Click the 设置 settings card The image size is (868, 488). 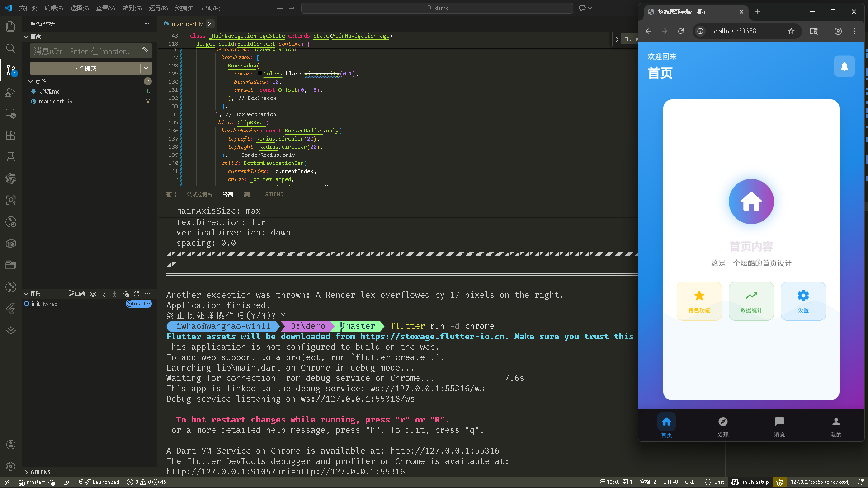click(803, 301)
